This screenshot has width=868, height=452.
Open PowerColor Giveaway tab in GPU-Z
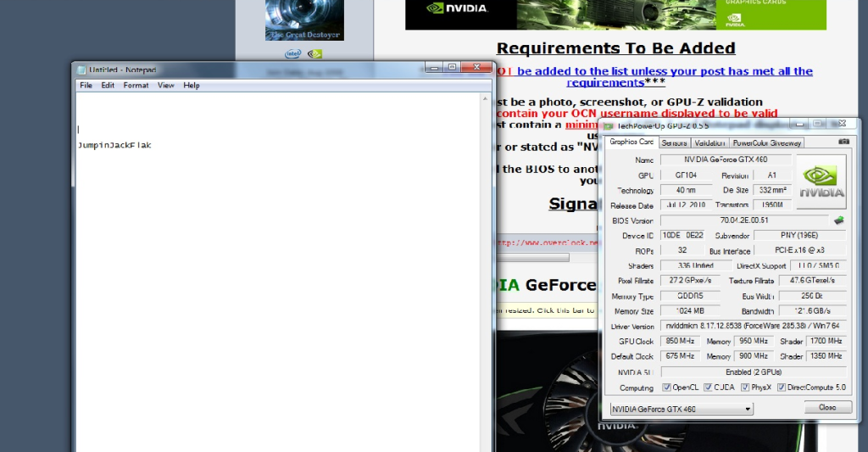pos(766,143)
